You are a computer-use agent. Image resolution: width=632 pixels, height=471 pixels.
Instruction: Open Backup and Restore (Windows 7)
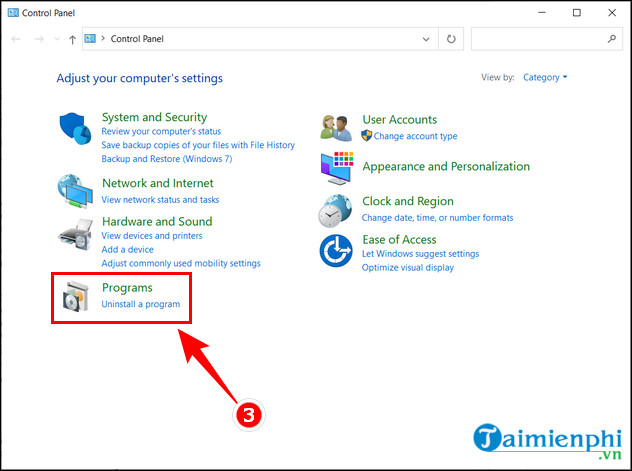(167, 159)
